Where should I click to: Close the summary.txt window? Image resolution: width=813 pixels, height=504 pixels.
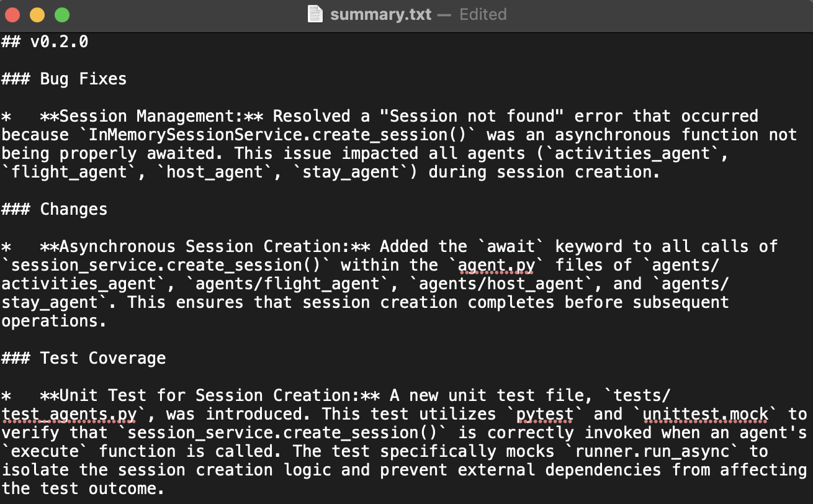point(12,14)
